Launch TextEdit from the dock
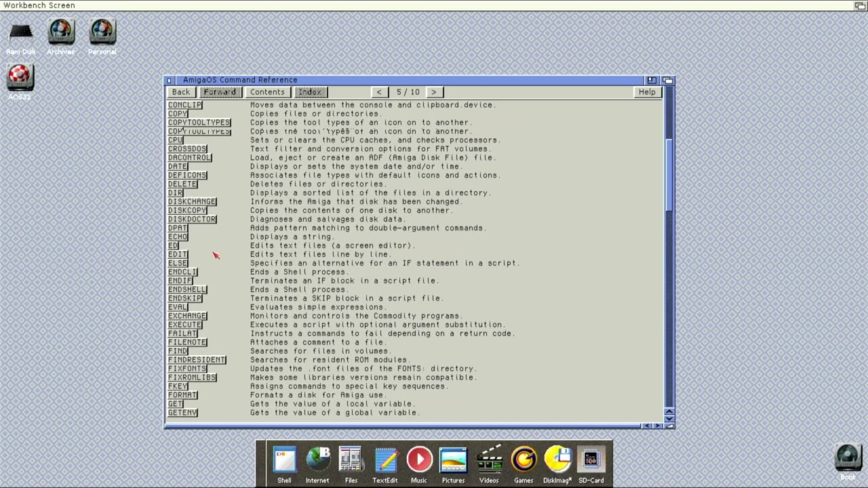Screen dimensions: 868x488 point(385,466)
